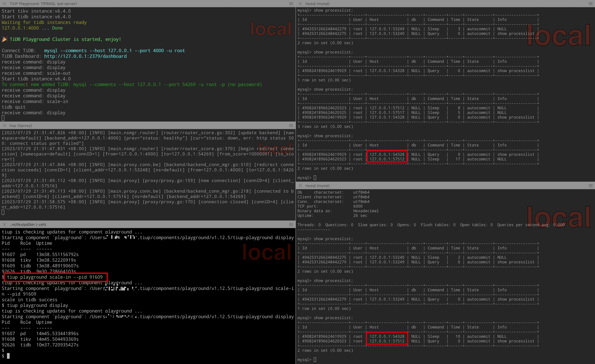Click 'Waiting for tidb instances ready' text
The width and height of the screenshot is (595, 364).
click(x=44, y=22)
